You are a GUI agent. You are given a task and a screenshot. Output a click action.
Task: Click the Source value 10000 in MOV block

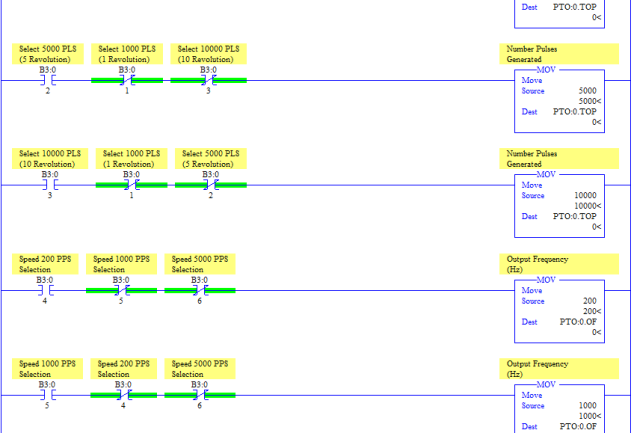[585, 195]
